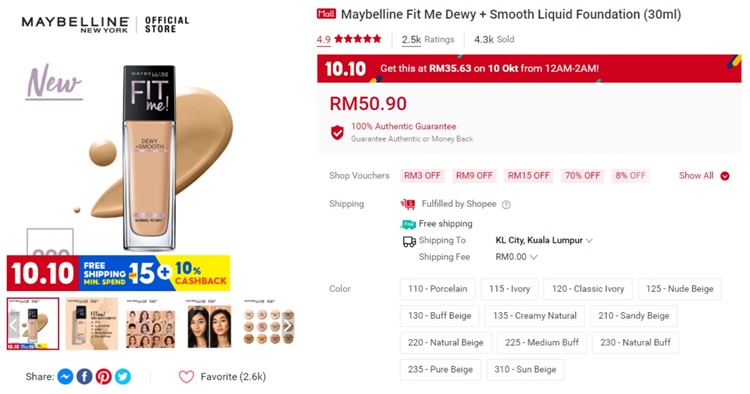Choose the 310 - Sun Beige shade
Screen dimensions: 750x394
pos(525,370)
